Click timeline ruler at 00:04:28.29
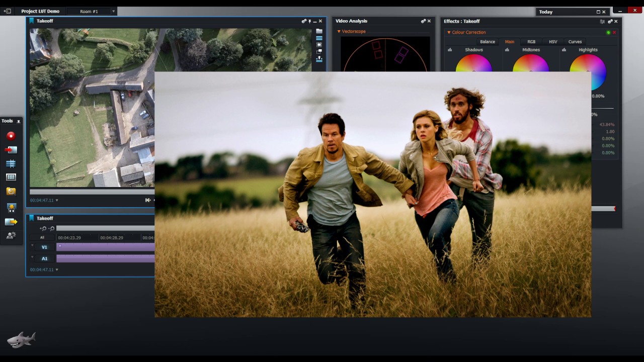This screenshot has height=362, width=644. [112, 238]
